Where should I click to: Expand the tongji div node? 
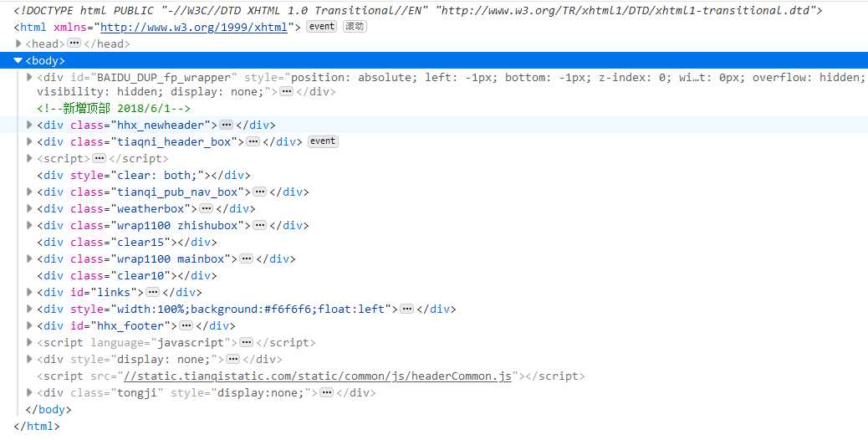(30, 392)
